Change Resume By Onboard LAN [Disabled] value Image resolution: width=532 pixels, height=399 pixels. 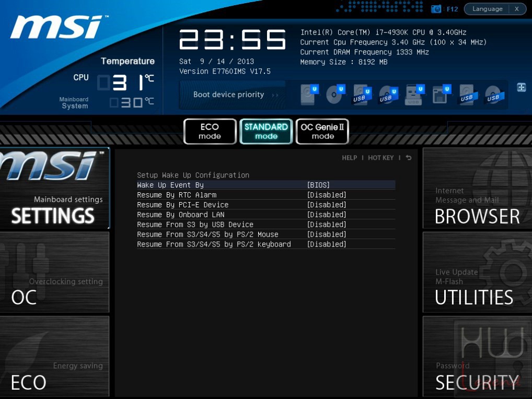pyautogui.click(x=327, y=214)
